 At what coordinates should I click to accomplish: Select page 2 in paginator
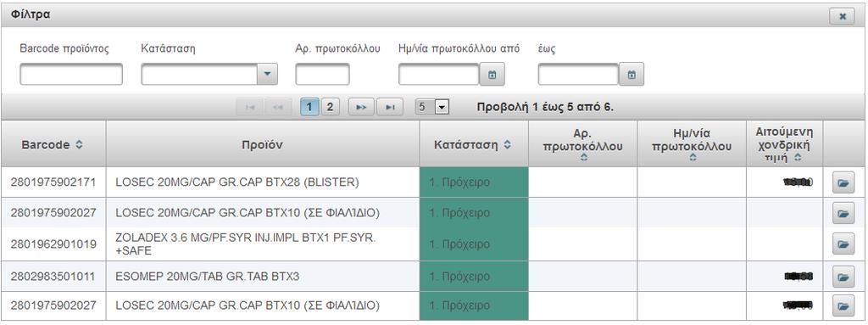click(330, 107)
